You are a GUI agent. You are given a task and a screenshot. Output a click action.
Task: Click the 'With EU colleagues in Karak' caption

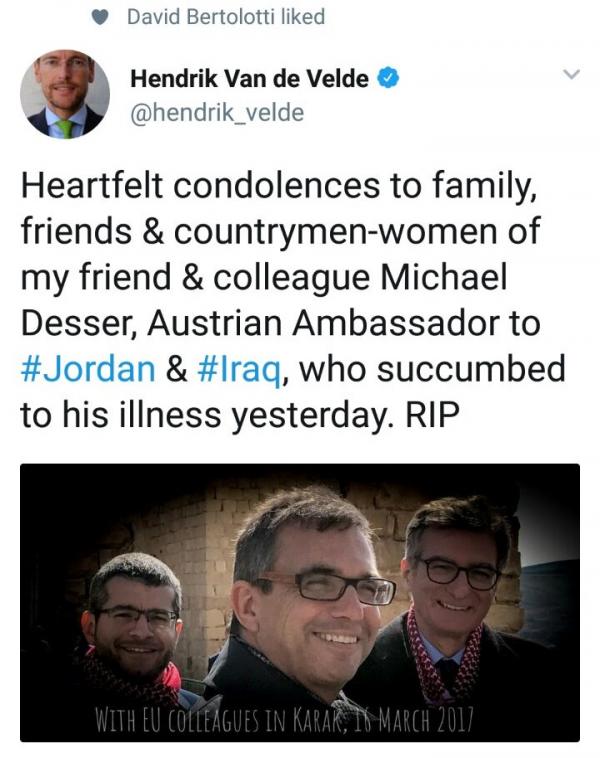[x=283, y=720]
